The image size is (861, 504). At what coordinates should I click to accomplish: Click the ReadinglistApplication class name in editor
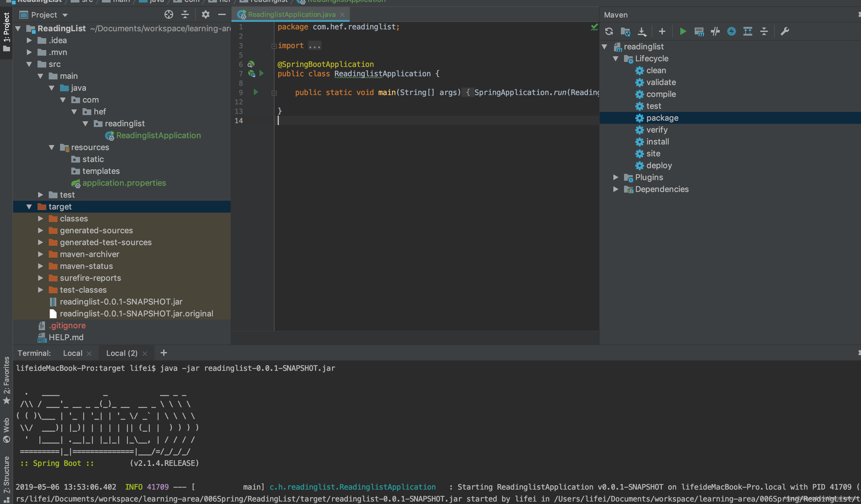point(382,74)
